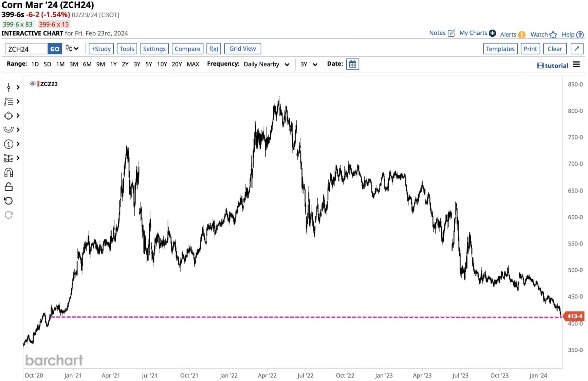588x381 pixels.
Task: Click the redo arrow icon
Action: (x=8, y=215)
